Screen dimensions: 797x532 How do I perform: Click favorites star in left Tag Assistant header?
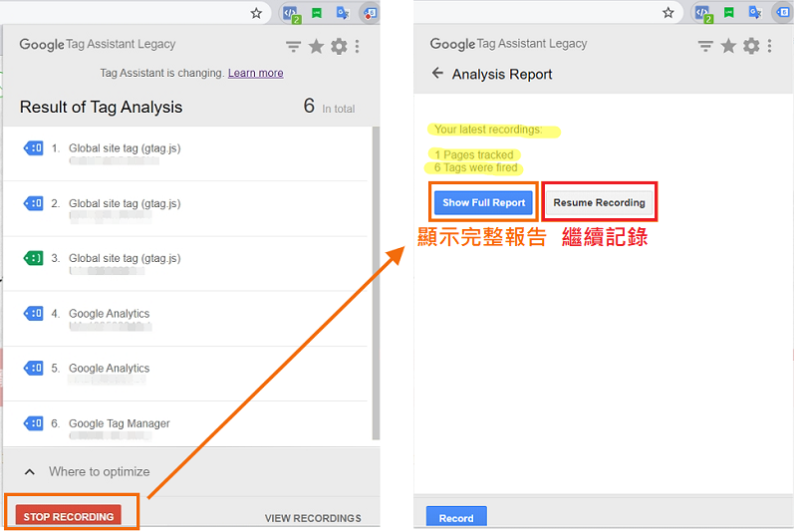(316, 47)
